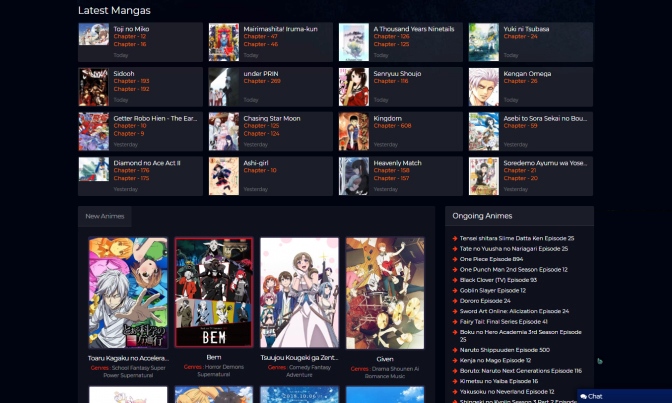Viewport: 672px width, 403px height.
Task: Open Sidooh Chapter 193
Action: (x=131, y=81)
